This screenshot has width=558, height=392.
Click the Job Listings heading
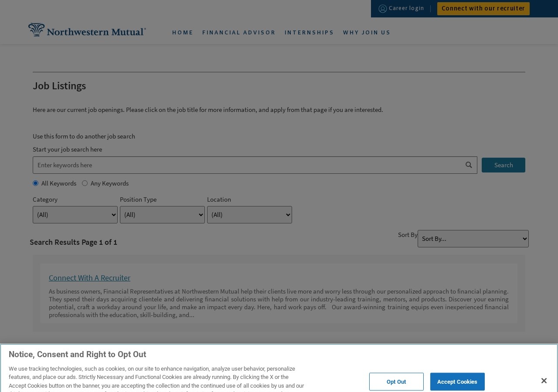(x=59, y=86)
